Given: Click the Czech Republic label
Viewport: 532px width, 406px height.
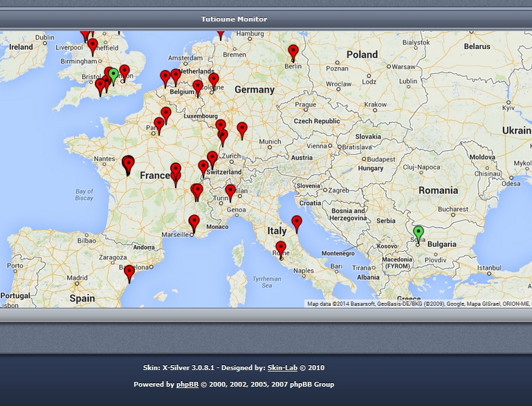Looking at the screenshot, I should (317, 121).
